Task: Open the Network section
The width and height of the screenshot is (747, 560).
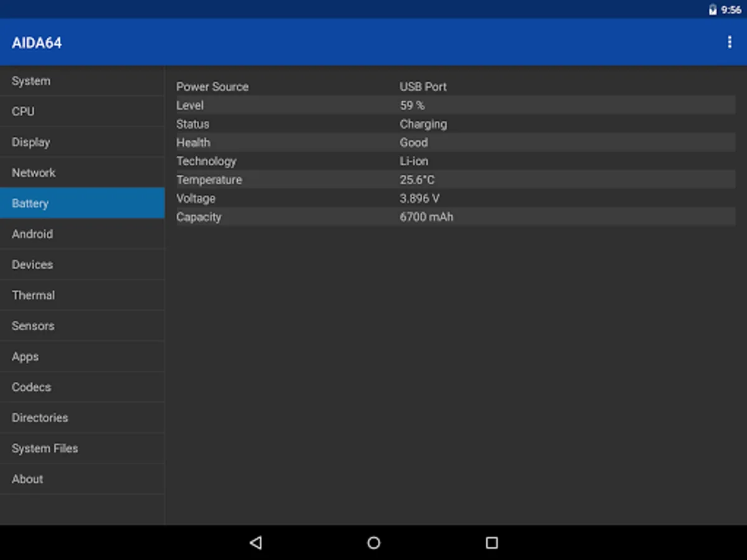Action: tap(82, 172)
